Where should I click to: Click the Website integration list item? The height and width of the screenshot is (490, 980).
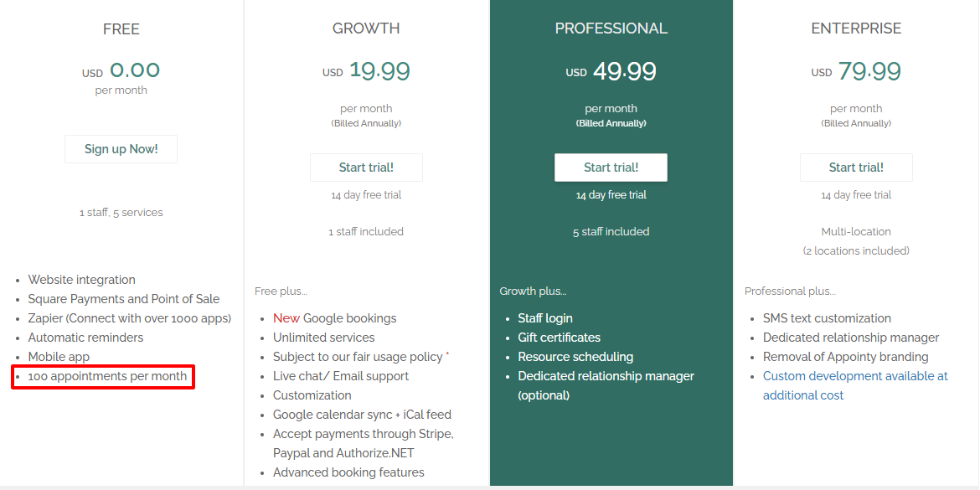coord(81,279)
